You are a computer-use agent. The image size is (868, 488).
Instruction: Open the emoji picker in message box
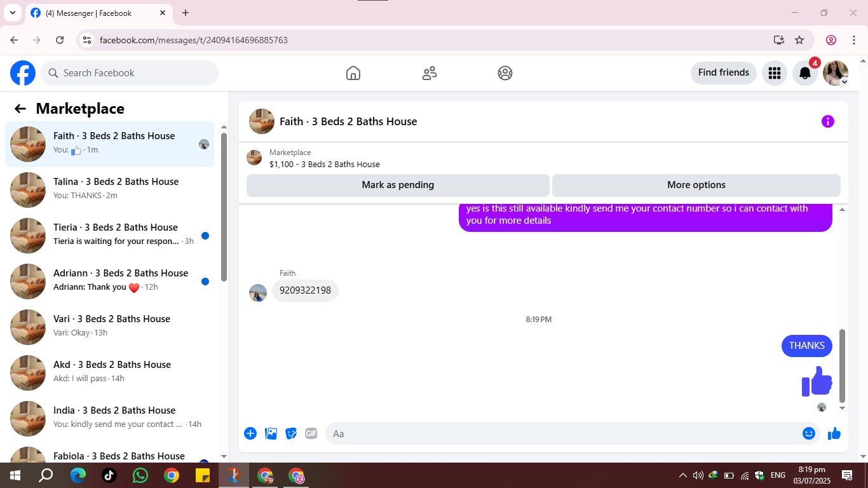pyautogui.click(x=808, y=433)
